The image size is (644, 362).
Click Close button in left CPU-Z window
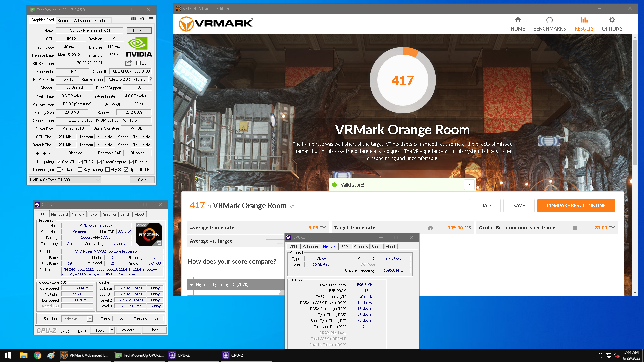pyautogui.click(x=154, y=330)
